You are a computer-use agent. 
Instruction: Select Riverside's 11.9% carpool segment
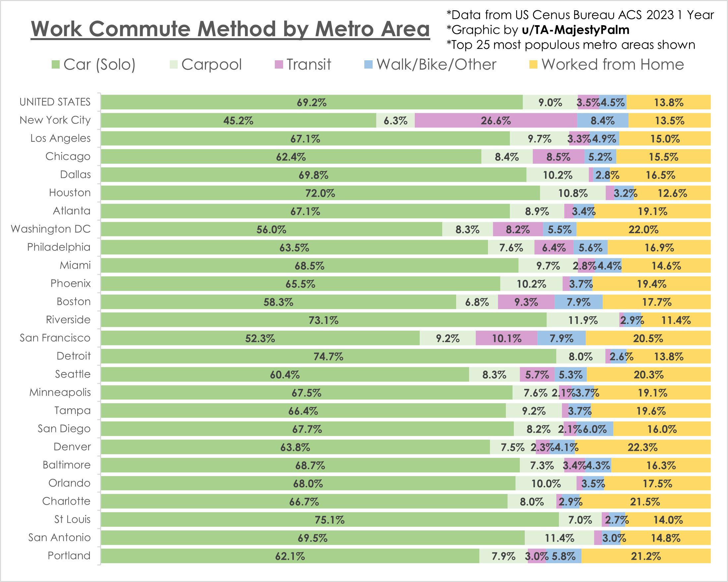click(x=582, y=320)
